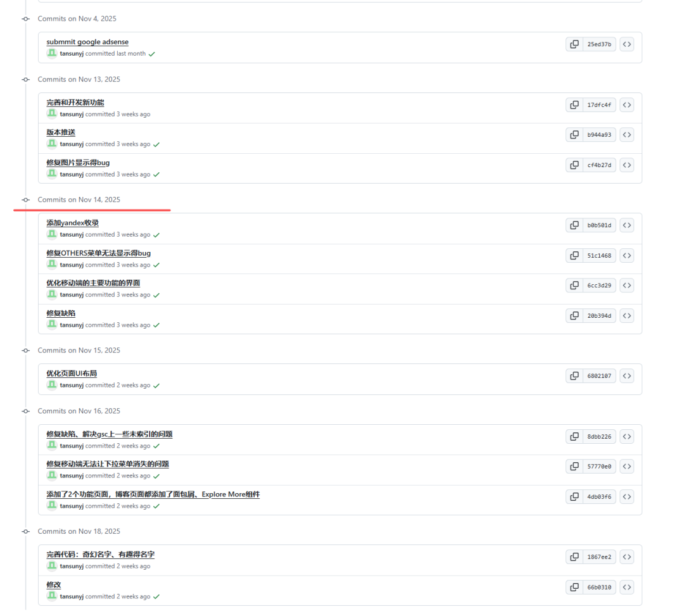Click tansunyj author name on 修复缺陷 commit

(x=72, y=325)
